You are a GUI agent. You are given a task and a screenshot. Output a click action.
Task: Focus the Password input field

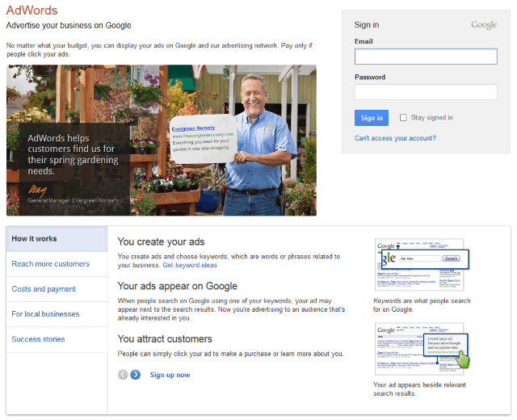tap(426, 92)
